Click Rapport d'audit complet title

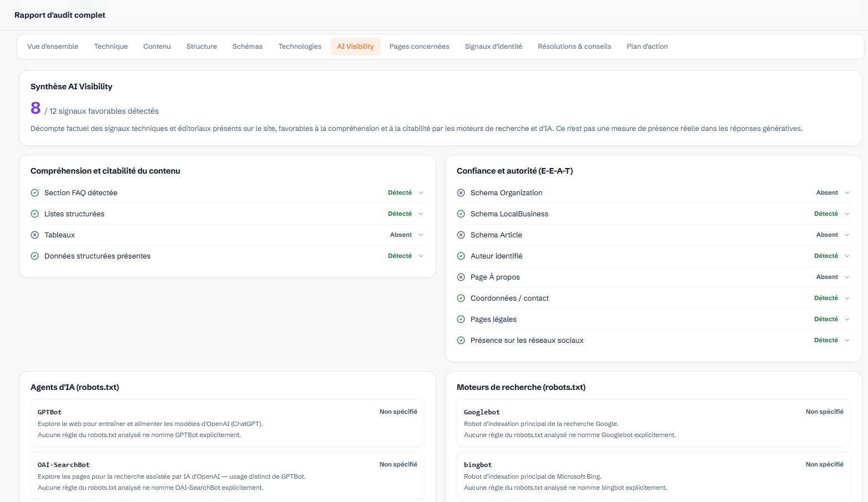[60, 16]
